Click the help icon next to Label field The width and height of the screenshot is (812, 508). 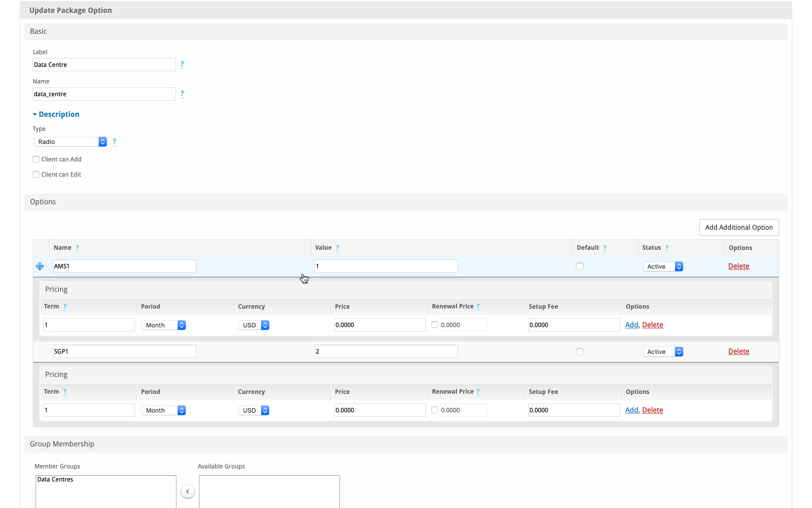click(182, 64)
